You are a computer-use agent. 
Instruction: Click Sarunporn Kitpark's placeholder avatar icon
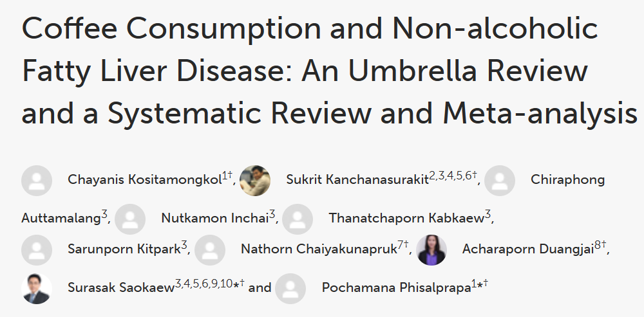37,249
